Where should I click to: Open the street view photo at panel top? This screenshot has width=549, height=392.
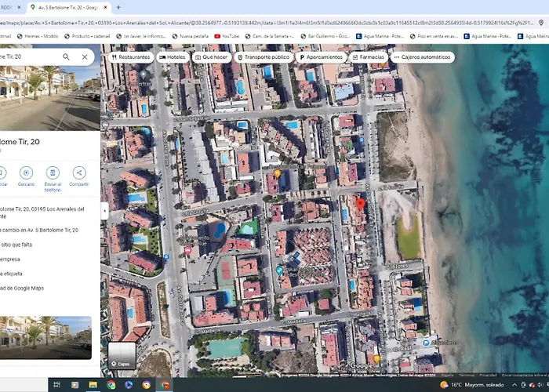50,98
